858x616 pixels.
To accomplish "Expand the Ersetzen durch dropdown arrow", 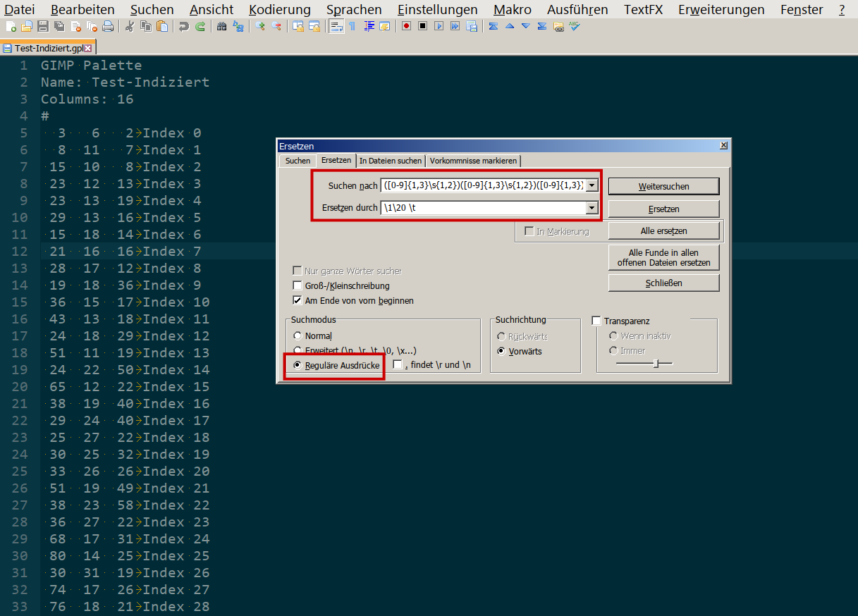I will [592, 208].
